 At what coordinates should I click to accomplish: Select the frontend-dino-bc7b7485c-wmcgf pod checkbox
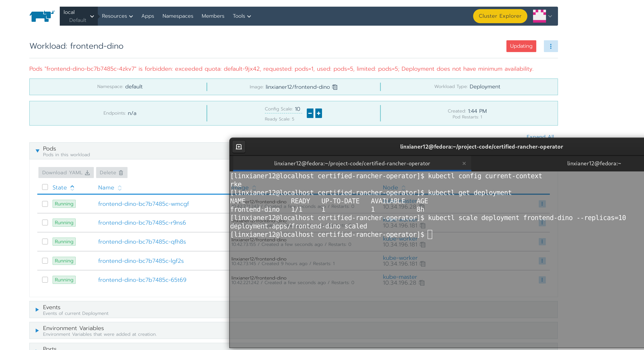tap(45, 204)
